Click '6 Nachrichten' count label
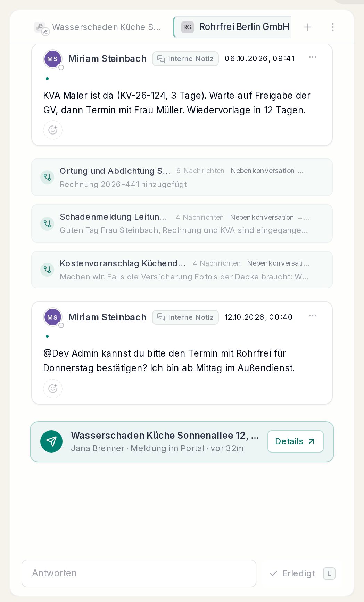364x602 pixels. click(200, 171)
